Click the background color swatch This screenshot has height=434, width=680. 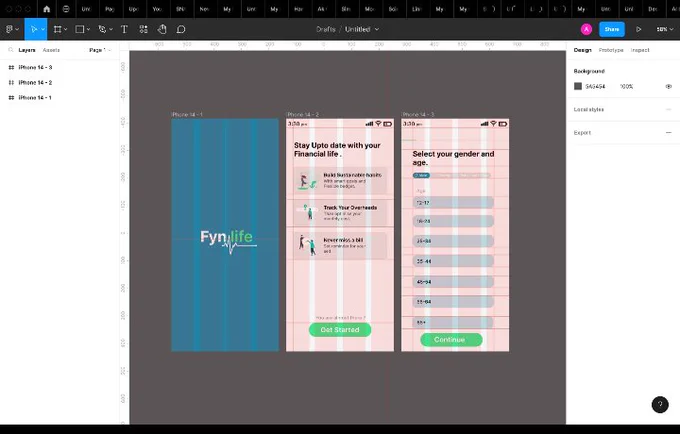click(578, 86)
